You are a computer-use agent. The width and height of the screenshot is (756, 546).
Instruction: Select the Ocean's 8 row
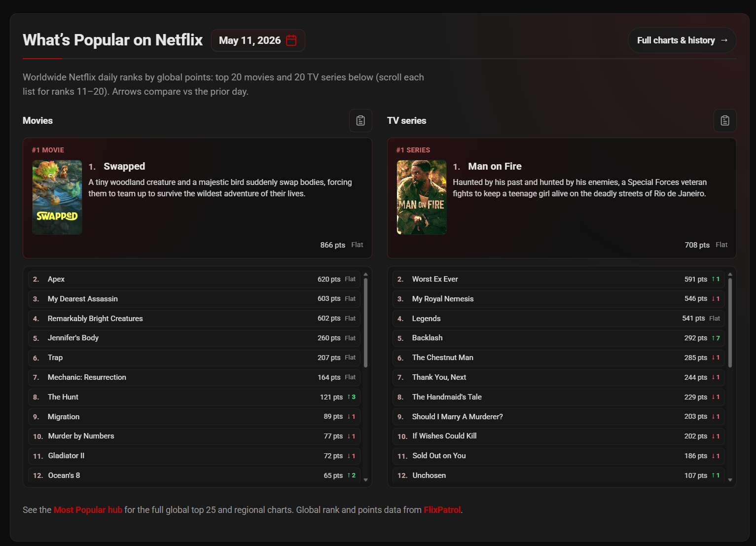[194, 475]
